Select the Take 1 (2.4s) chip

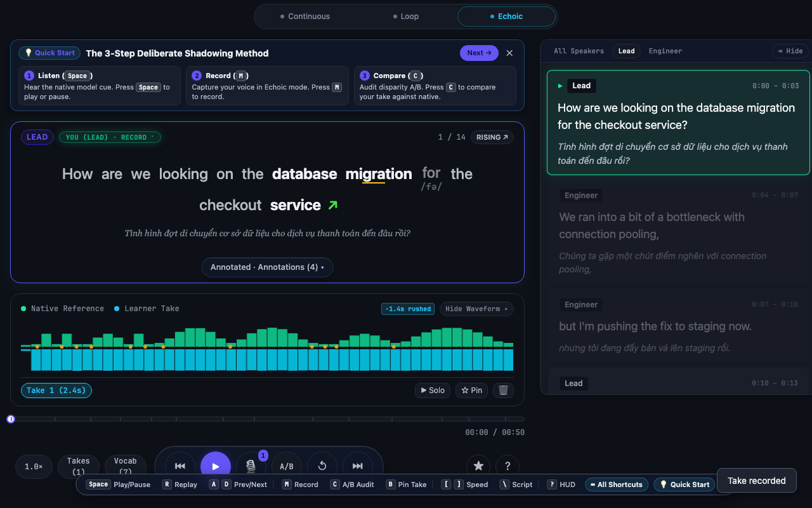point(56,391)
